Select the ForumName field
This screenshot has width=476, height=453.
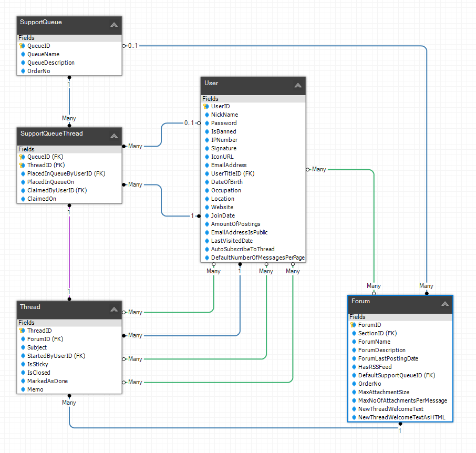tap(400, 342)
